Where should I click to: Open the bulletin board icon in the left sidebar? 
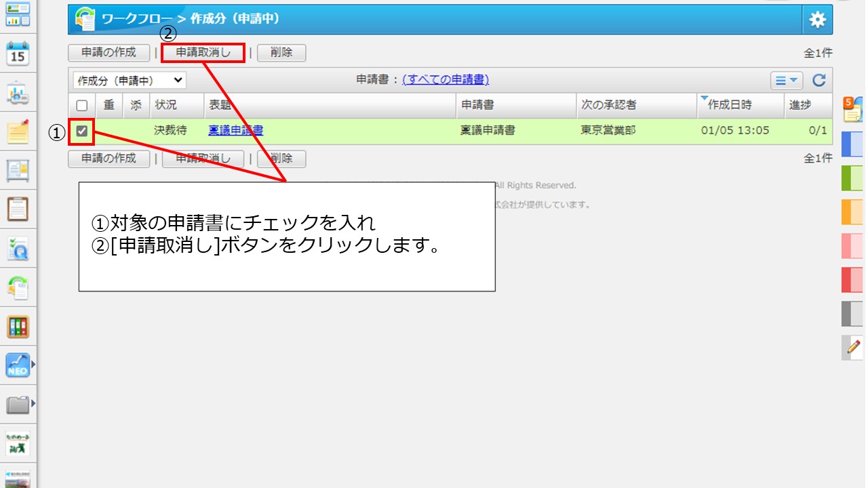(x=18, y=170)
